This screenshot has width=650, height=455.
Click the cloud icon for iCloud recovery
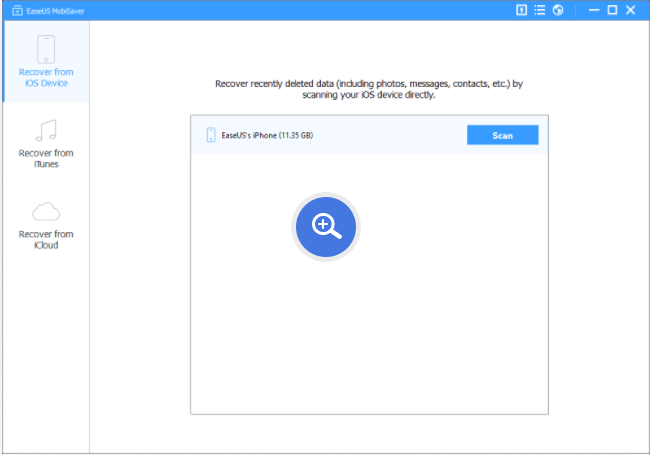click(x=45, y=211)
